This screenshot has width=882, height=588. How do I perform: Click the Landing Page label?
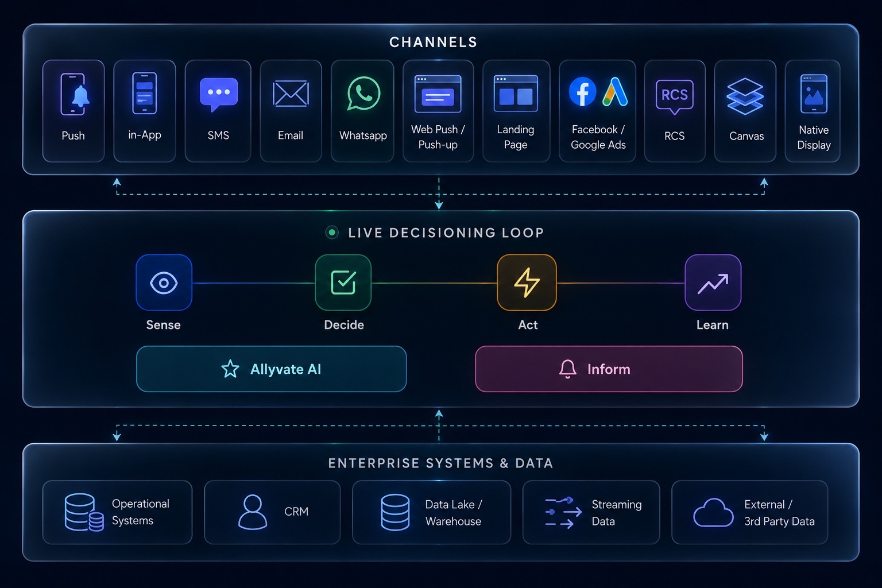[516, 137]
